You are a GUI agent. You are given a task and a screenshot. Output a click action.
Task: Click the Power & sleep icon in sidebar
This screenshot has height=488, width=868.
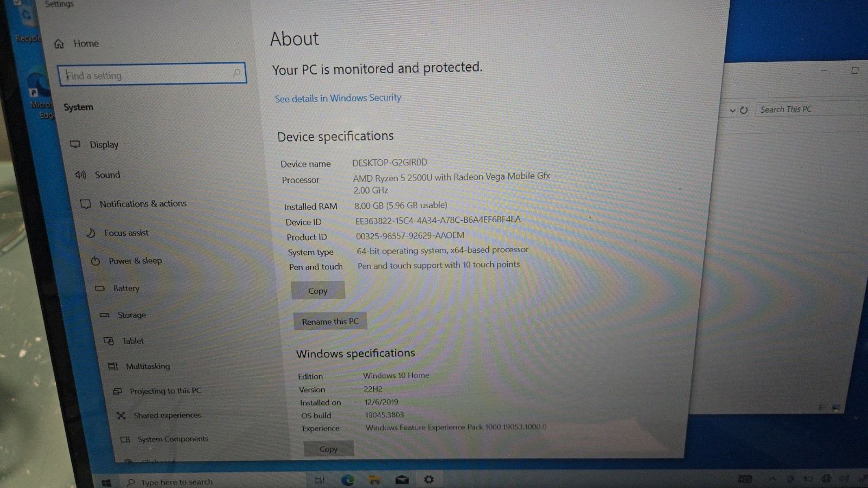coord(95,261)
